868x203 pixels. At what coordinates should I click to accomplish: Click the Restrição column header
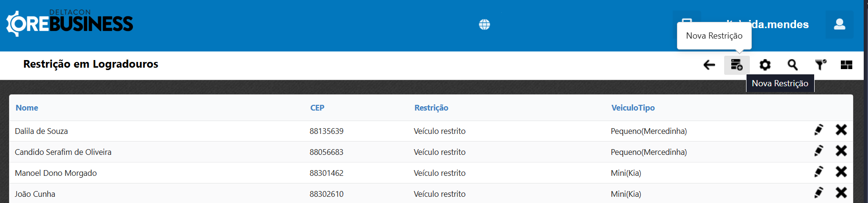[431, 108]
